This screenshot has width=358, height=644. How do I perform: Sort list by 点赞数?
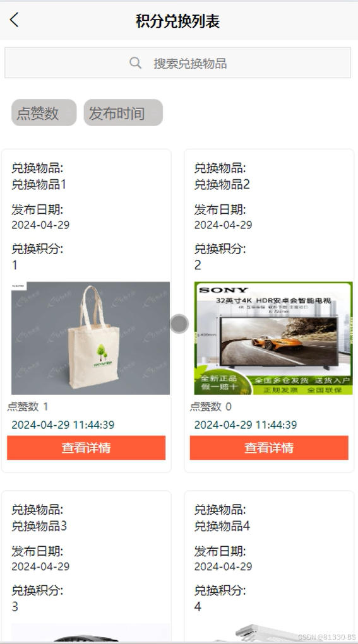44,112
